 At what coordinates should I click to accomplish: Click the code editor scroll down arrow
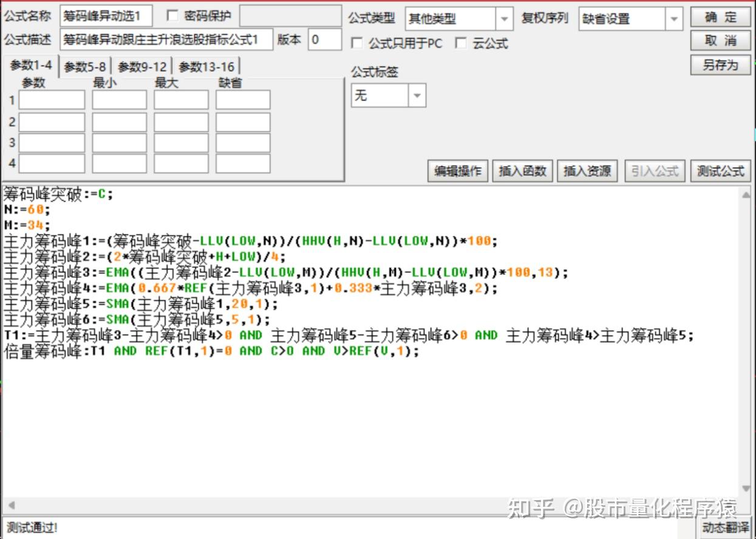pos(746,489)
